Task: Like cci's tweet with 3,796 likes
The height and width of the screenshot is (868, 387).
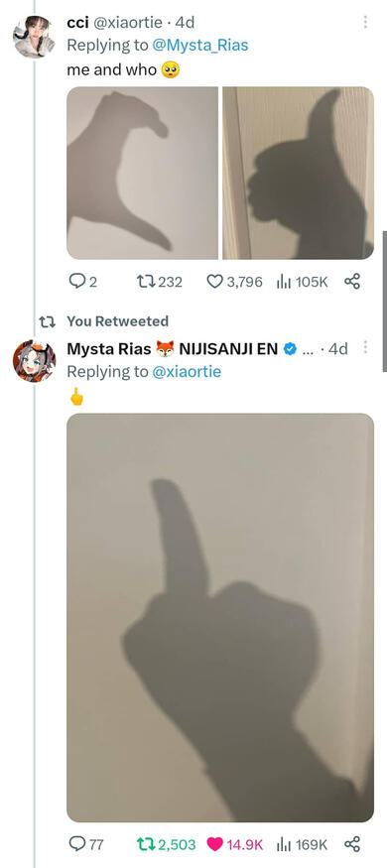Action: [x=234, y=282]
